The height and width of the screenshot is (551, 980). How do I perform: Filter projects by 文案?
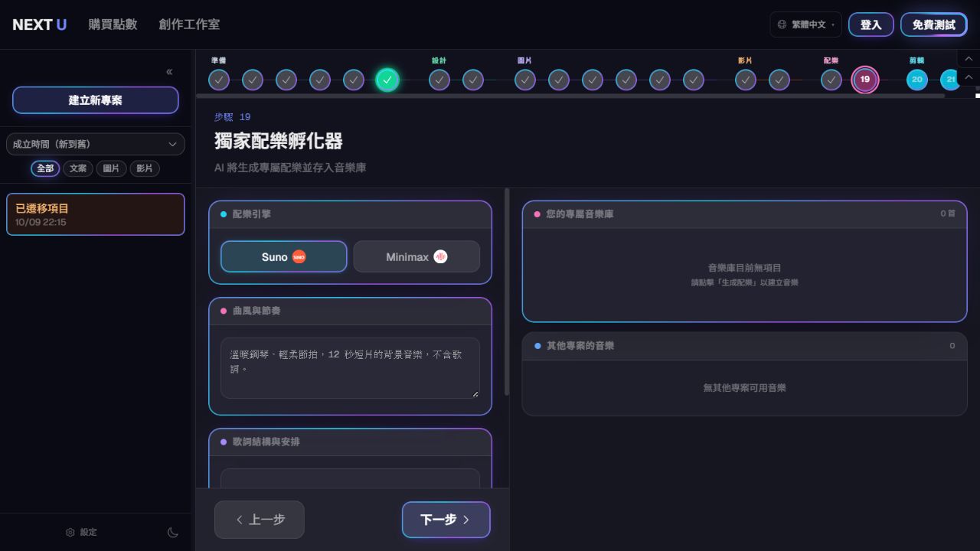tap(78, 168)
